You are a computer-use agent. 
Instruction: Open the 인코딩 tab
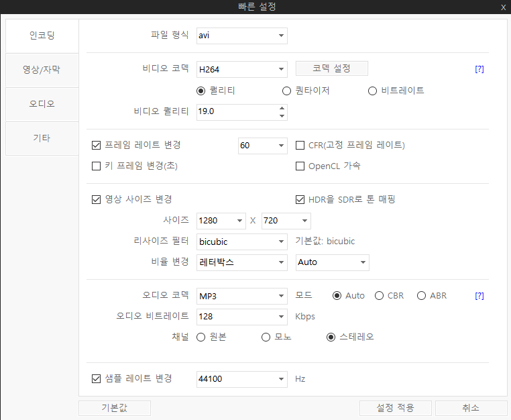pyautogui.click(x=42, y=36)
